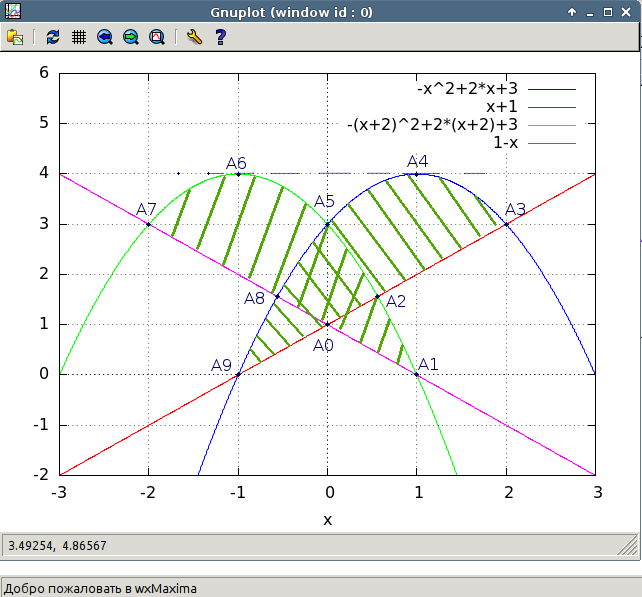
Task: Apply the previous zoom settings icon
Action: [105, 37]
